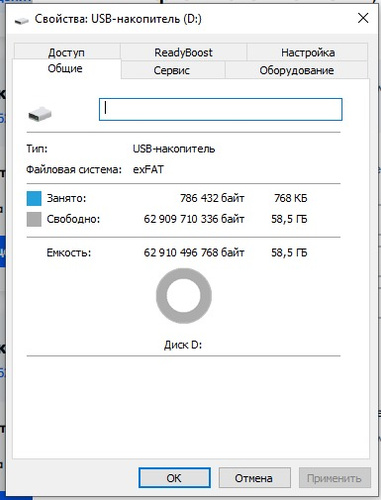The height and width of the screenshot is (500, 381).
Task: Click the USB drive icon in title bar
Action: point(21,21)
